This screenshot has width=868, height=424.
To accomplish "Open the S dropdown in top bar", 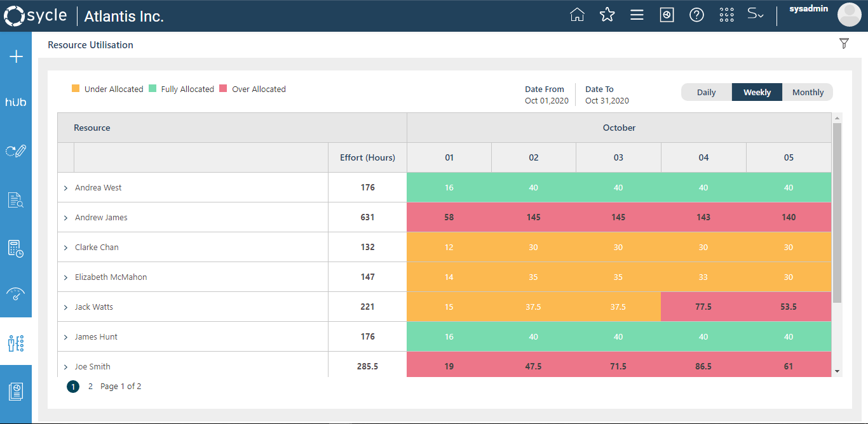I will tap(756, 14).
